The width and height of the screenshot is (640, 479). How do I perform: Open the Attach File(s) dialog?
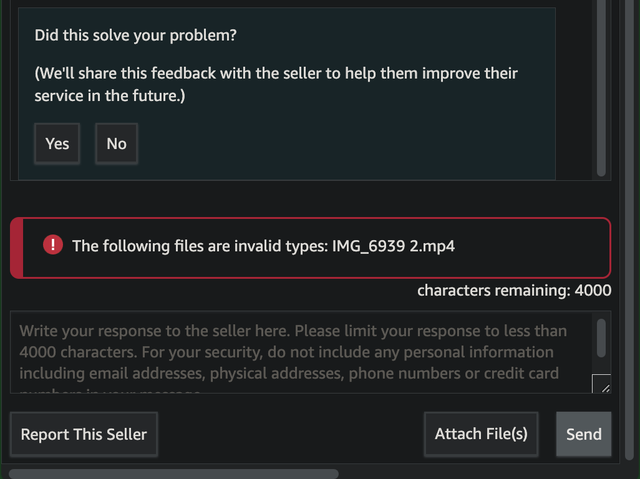[x=481, y=434]
